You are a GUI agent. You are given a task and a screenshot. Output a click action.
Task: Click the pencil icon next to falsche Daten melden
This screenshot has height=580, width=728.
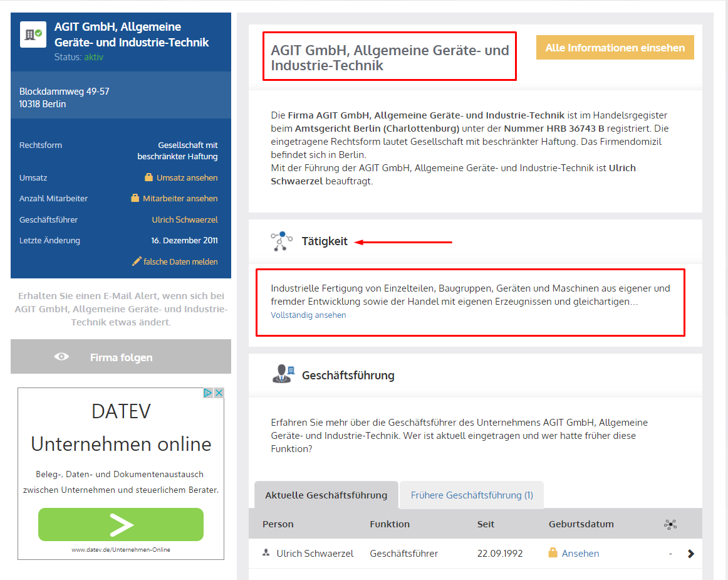pos(137,261)
